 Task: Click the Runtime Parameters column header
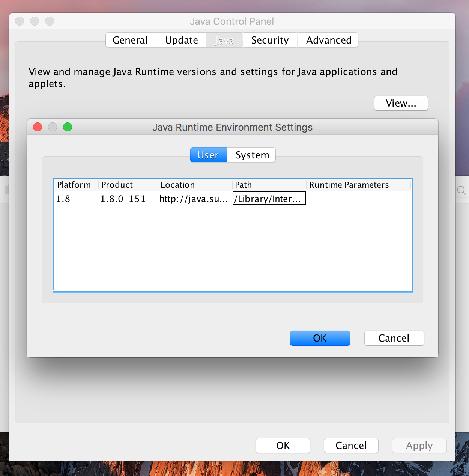349,185
